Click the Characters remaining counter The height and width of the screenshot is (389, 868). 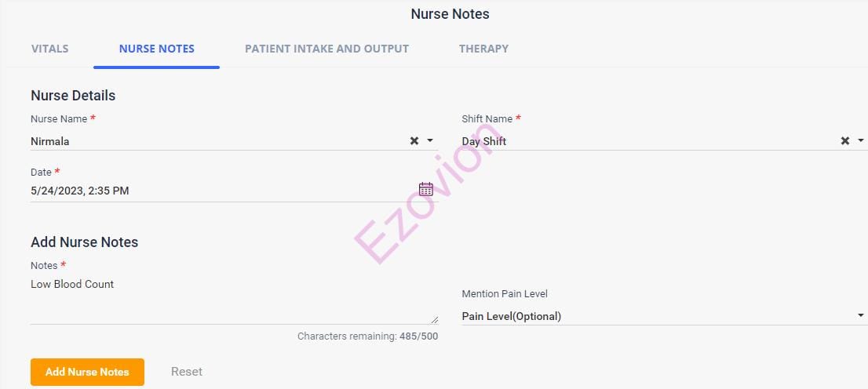(367, 336)
